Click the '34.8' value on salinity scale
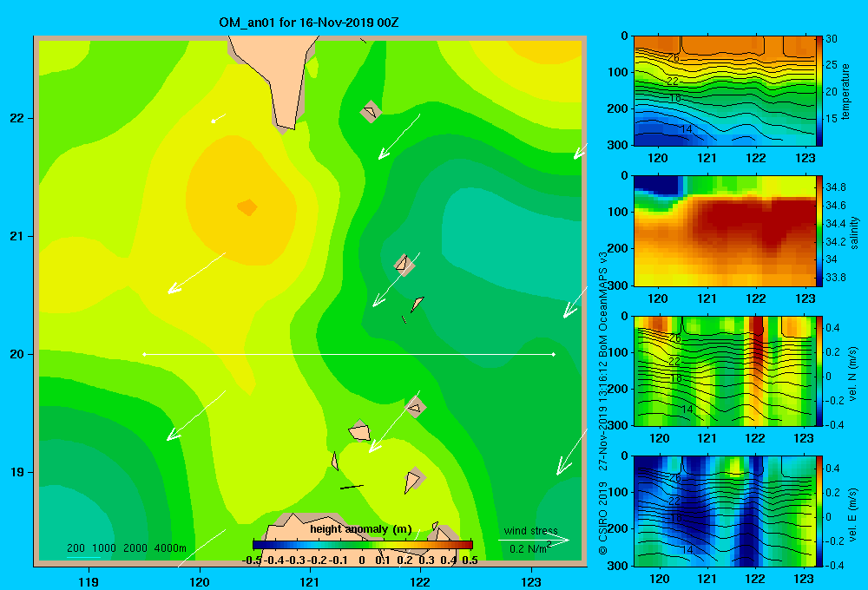This screenshot has height=590, width=868. coord(835,187)
